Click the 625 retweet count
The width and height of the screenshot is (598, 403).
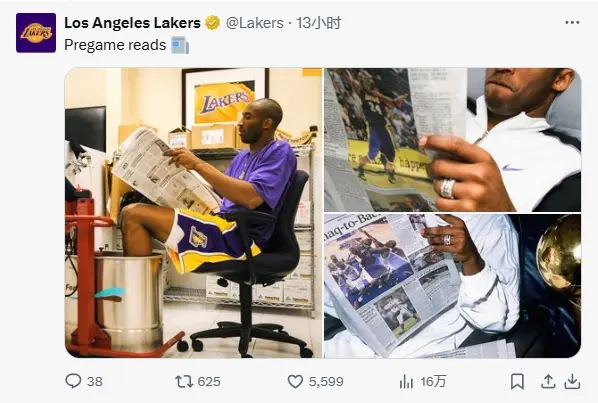(x=209, y=381)
